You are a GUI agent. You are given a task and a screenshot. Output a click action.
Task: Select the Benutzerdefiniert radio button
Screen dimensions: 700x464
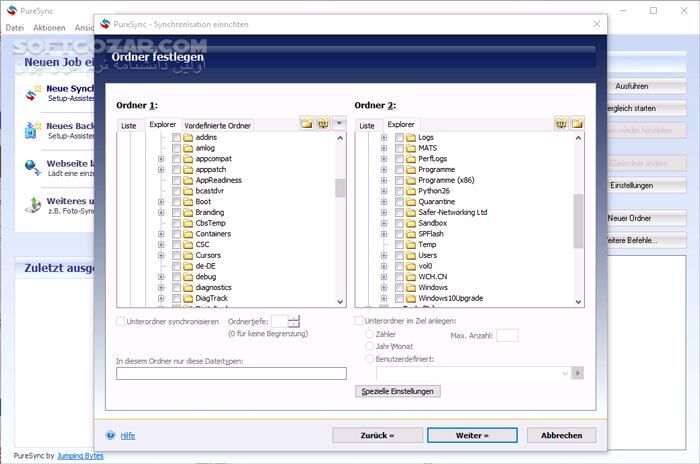pos(370,359)
